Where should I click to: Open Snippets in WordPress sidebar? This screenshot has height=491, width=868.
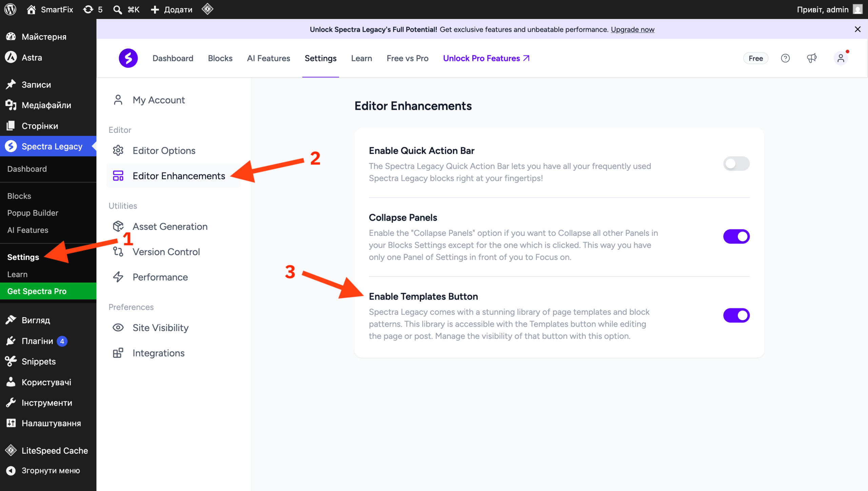tap(48, 362)
